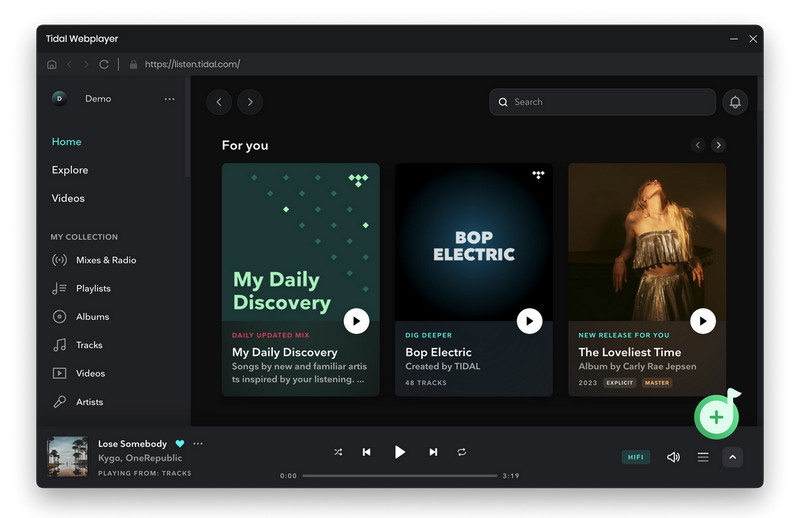This screenshot has width=800, height=518.
Task: Toggle shuffle playback
Action: pos(338,452)
